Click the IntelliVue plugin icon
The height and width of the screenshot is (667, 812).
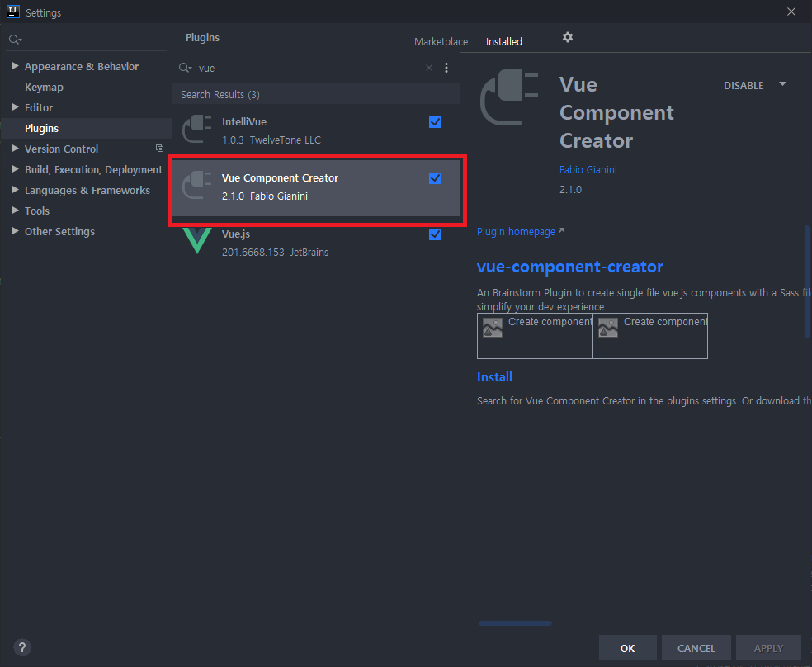(196, 129)
